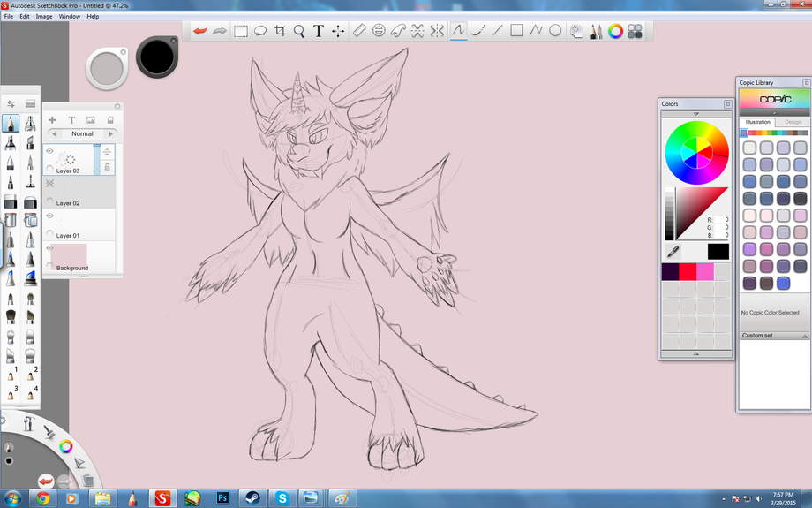
Task: Select the Airbrush in brush palette
Action: [x=30, y=124]
